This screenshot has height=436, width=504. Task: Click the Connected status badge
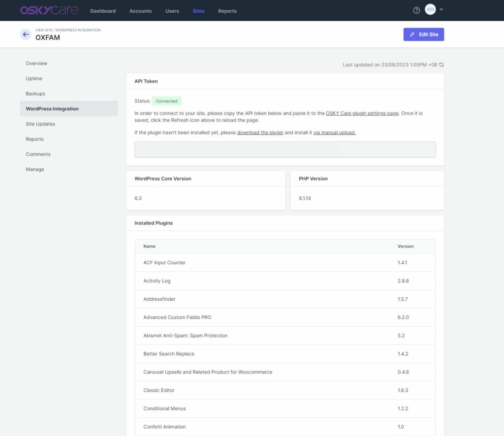coord(166,101)
